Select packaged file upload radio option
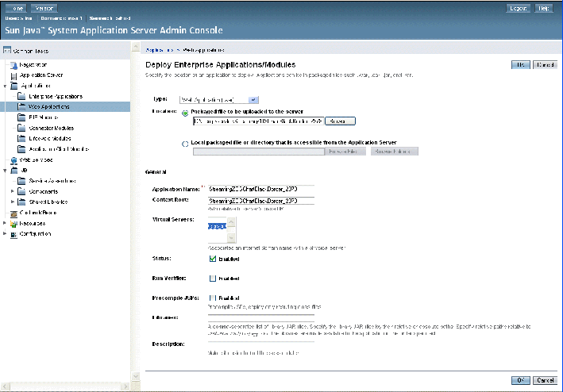The height and width of the screenshot is (392, 563). pyautogui.click(x=185, y=113)
